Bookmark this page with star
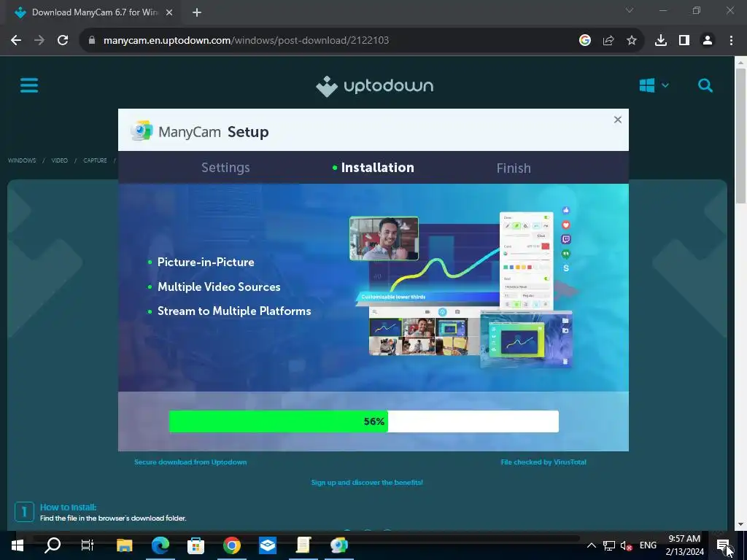747x560 pixels. point(632,40)
